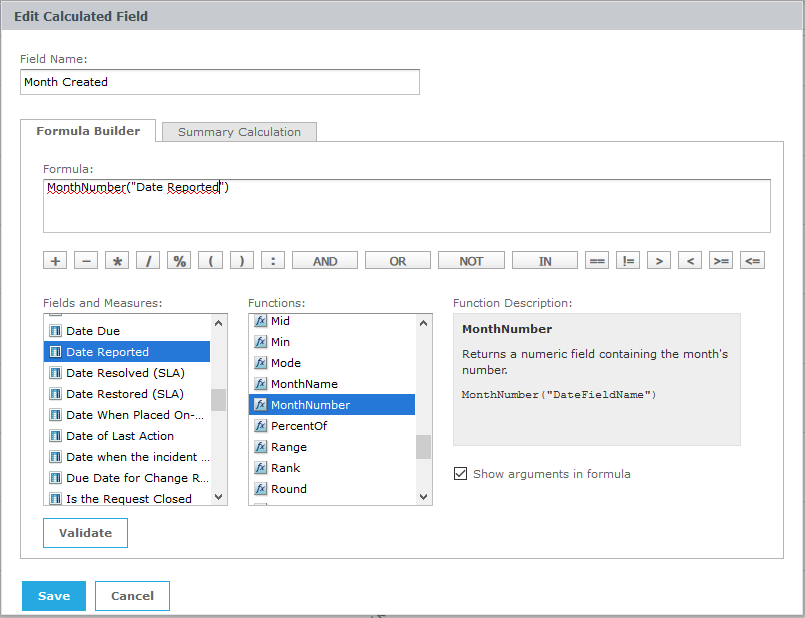Save the calculated field
Image resolution: width=805 pixels, height=618 pixels.
point(54,596)
